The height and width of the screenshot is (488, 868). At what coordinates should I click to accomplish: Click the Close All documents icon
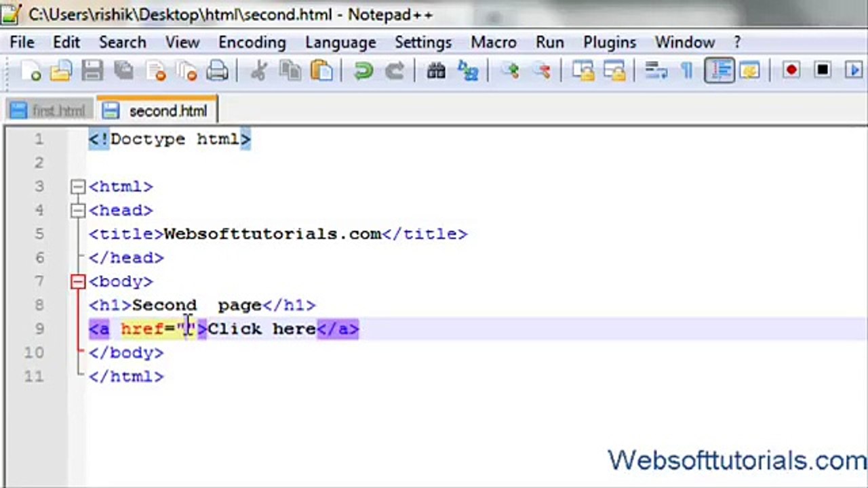pos(186,70)
